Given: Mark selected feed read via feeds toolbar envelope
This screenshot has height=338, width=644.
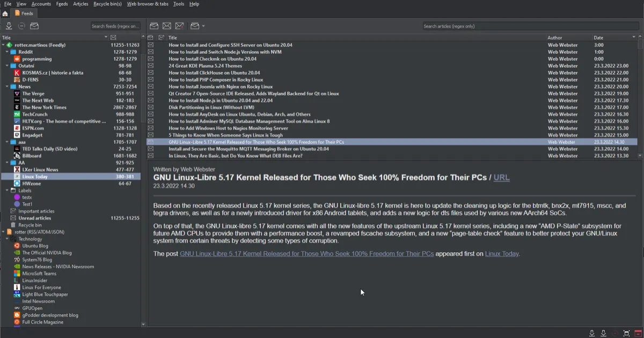Looking at the screenshot, I should pyautogui.click(x=34, y=26).
